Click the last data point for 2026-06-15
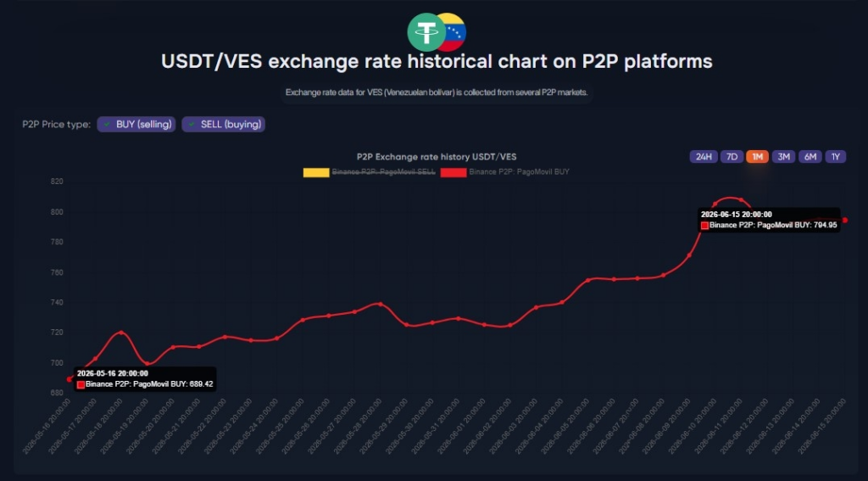Image resolution: width=868 pixels, height=481 pixels. click(x=845, y=221)
